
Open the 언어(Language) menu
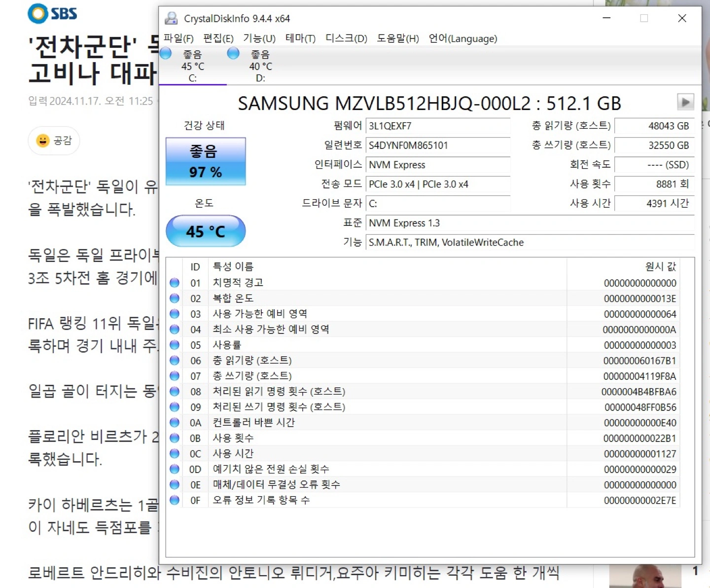[x=463, y=38]
